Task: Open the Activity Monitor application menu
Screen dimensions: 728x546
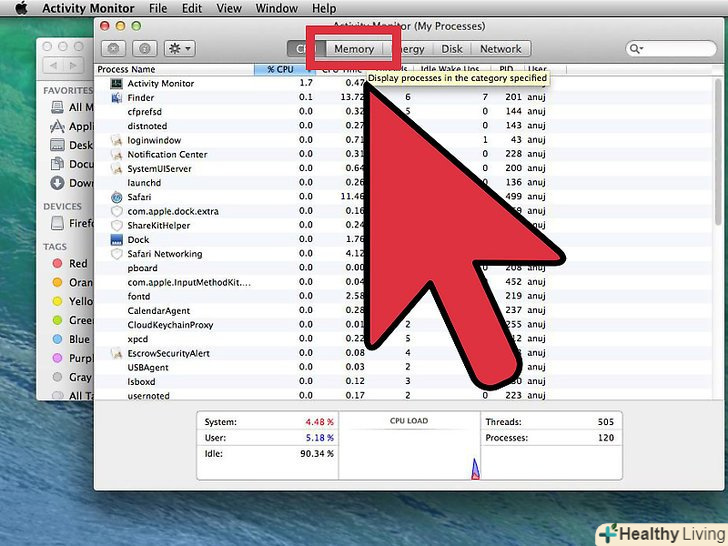Action: [88, 8]
